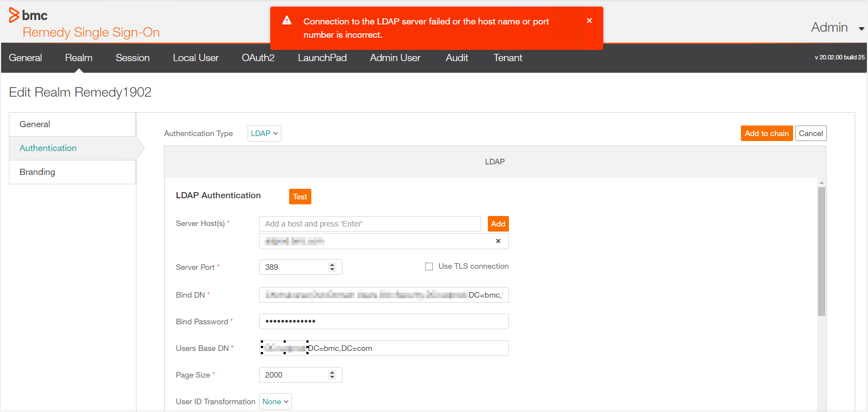Screen dimensions: 868x412
Task: Click the Server Port number field
Action: [301, 267]
